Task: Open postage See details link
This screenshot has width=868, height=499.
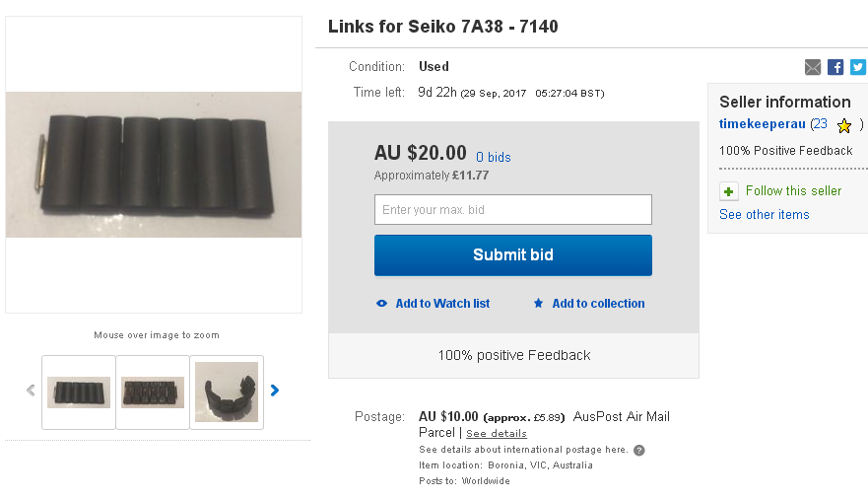Action: pyautogui.click(x=497, y=433)
